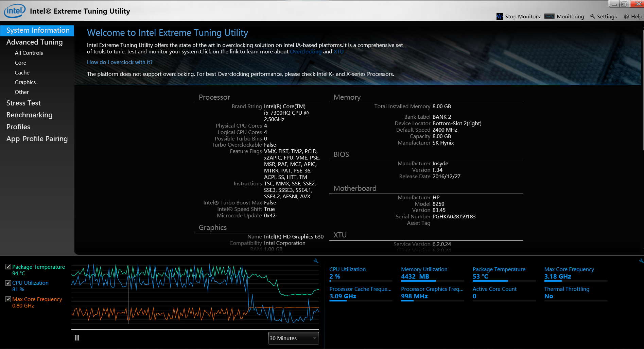This screenshot has height=349, width=644.
Task: Select System Information in sidebar
Action: pyautogui.click(x=37, y=30)
